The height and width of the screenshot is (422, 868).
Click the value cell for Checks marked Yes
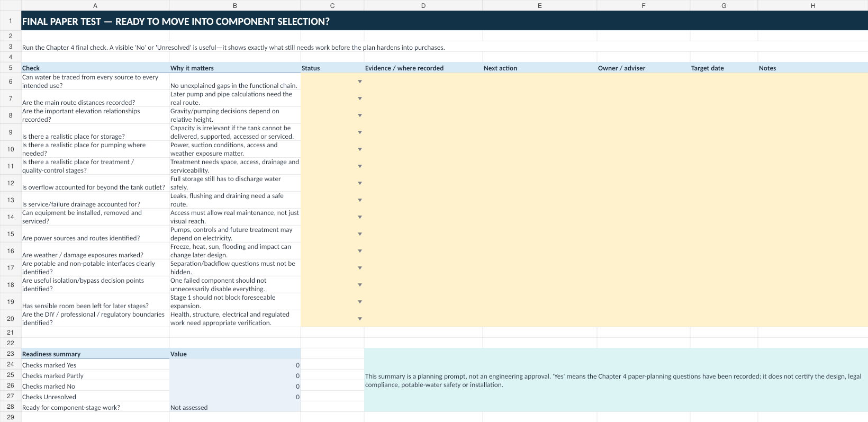coord(235,364)
